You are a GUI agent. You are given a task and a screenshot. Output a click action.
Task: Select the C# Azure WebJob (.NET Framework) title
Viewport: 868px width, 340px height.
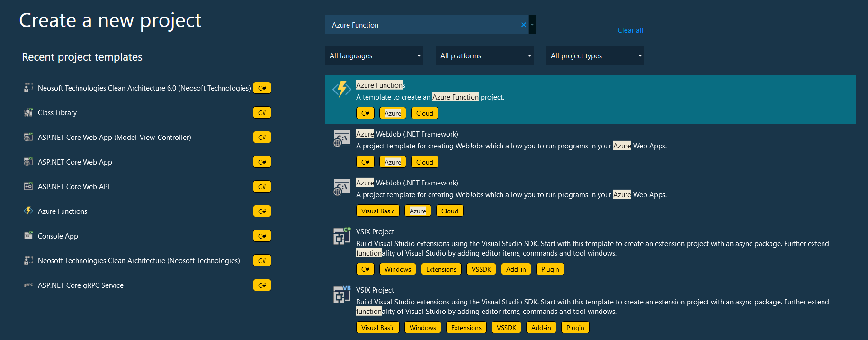coord(407,134)
